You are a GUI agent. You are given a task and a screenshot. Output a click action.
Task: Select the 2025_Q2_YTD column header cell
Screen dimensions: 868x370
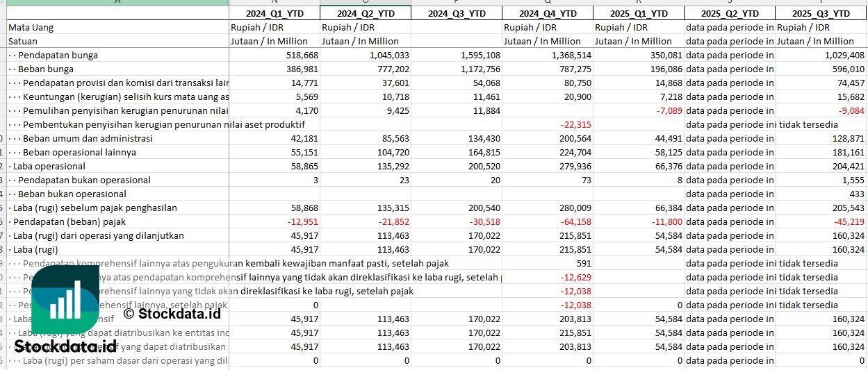click(x=730, y=13)
